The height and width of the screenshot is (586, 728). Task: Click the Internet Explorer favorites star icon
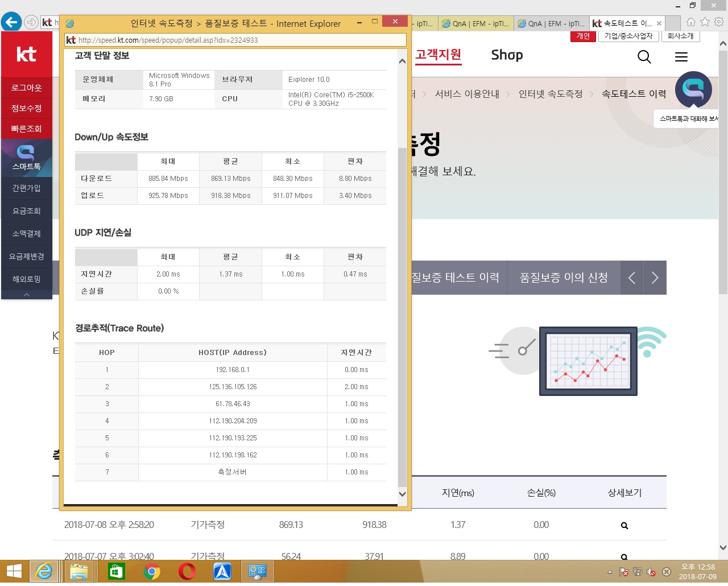(705, 22)
